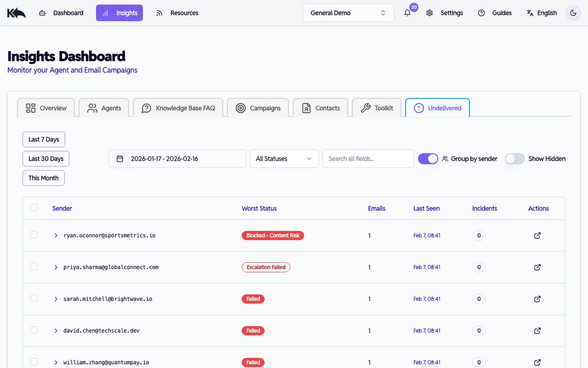Open external link for ryan.oconnor@sportsmetrics.io
The height and width of the screenshot is (368, 588).
537,236
